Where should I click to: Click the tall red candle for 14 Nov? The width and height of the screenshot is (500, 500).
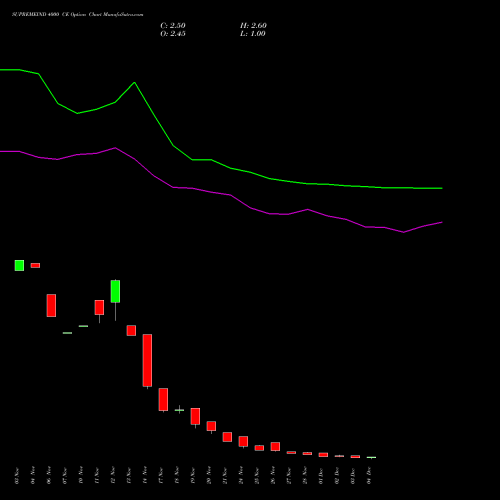pyautogui.click(x=147, y=360)
